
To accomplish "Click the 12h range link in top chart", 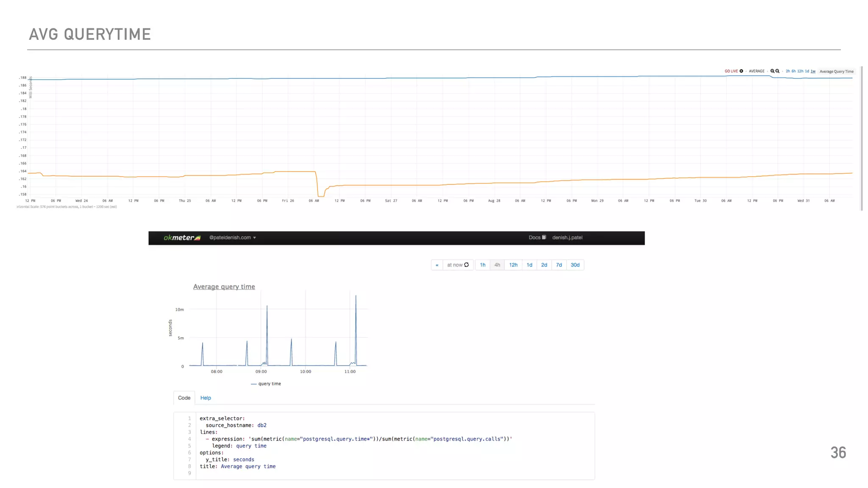I will [800, 71].
